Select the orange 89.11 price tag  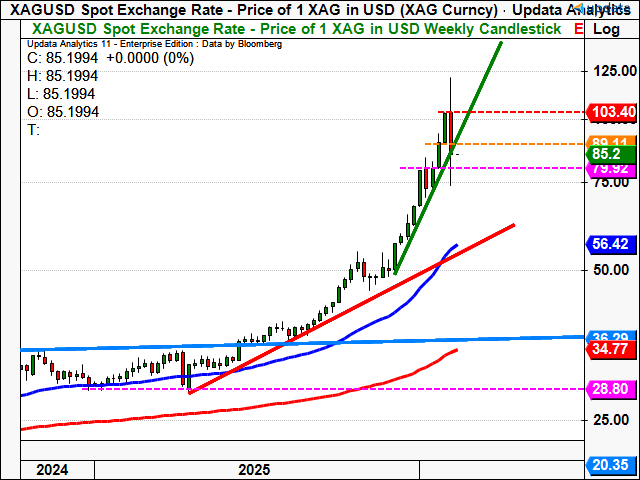[608, 142]
